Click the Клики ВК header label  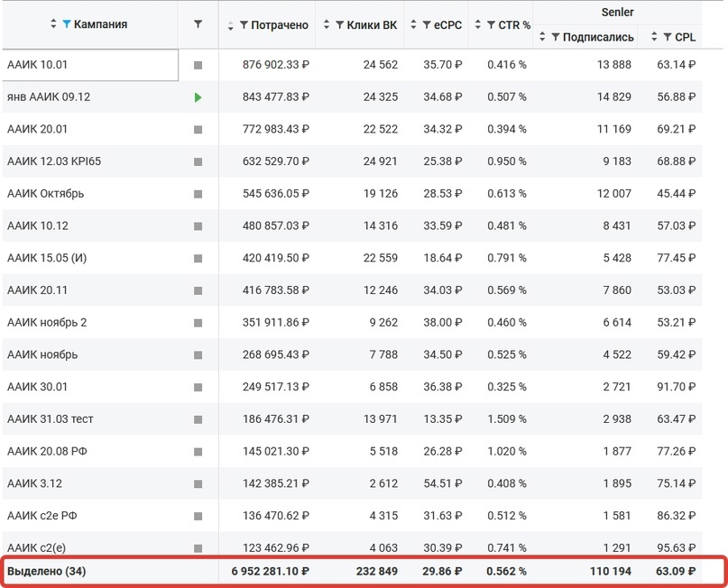[372, 25]
